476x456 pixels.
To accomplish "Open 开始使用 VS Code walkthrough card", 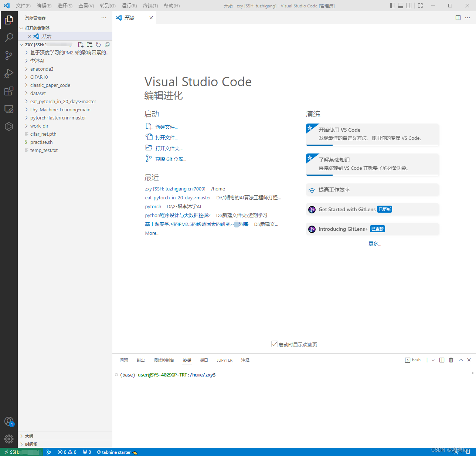I will click(x=373, y=135).
